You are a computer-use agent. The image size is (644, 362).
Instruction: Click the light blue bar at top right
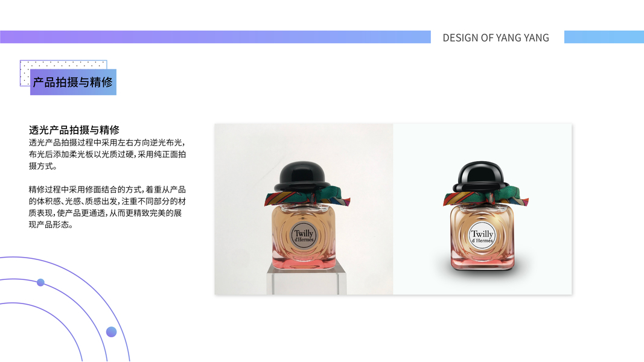tap(604, 37)
